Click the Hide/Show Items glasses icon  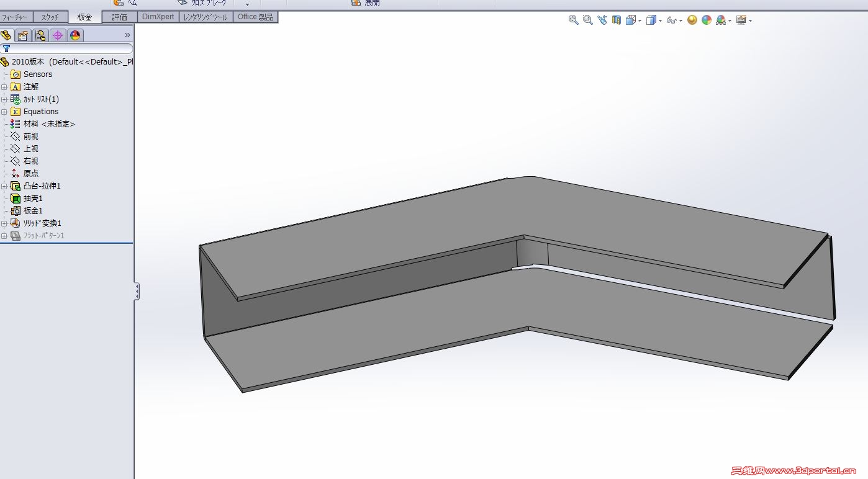point(671,20)
